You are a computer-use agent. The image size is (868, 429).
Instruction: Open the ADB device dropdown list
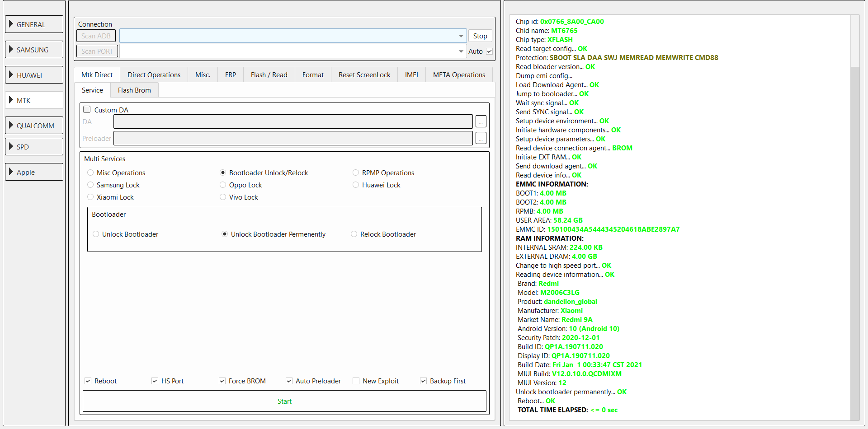coord(461,36)
